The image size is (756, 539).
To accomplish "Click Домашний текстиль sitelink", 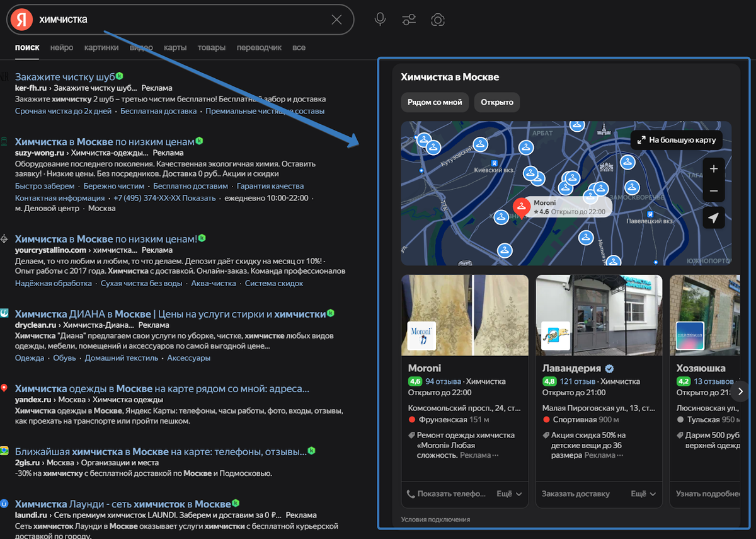I will pos(122,357).
